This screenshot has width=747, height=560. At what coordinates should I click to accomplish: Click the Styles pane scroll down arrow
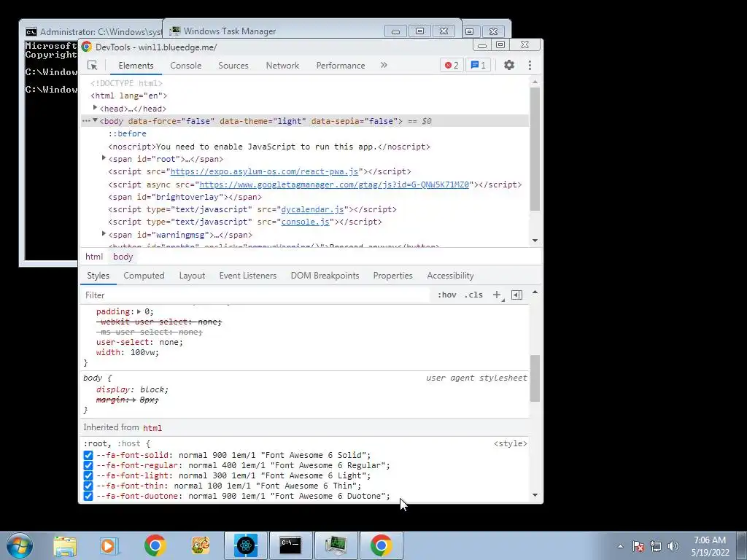[x=535, y=495]
